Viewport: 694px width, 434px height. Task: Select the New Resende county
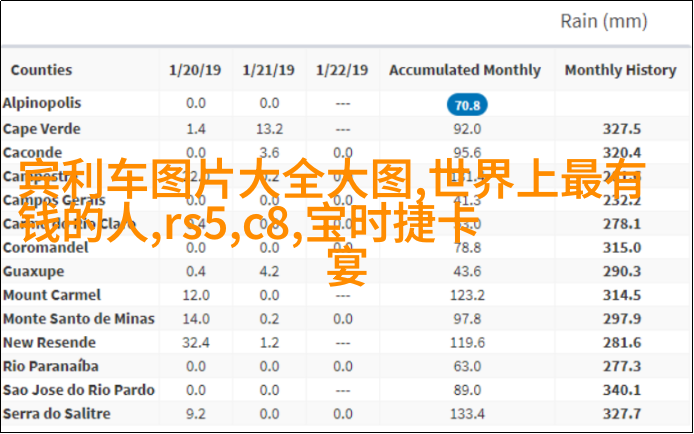tap(49, 342)
